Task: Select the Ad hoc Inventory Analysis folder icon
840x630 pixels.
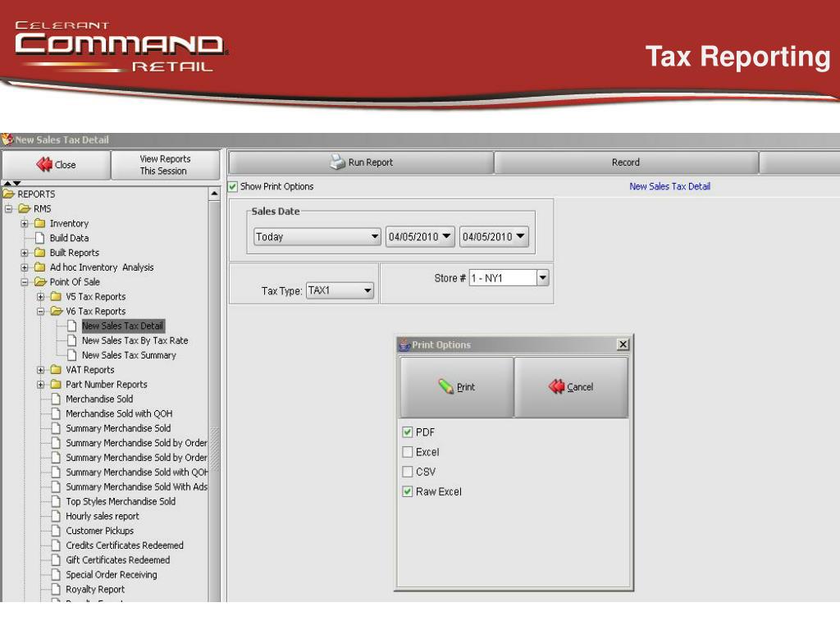Action: coord(40,267)
